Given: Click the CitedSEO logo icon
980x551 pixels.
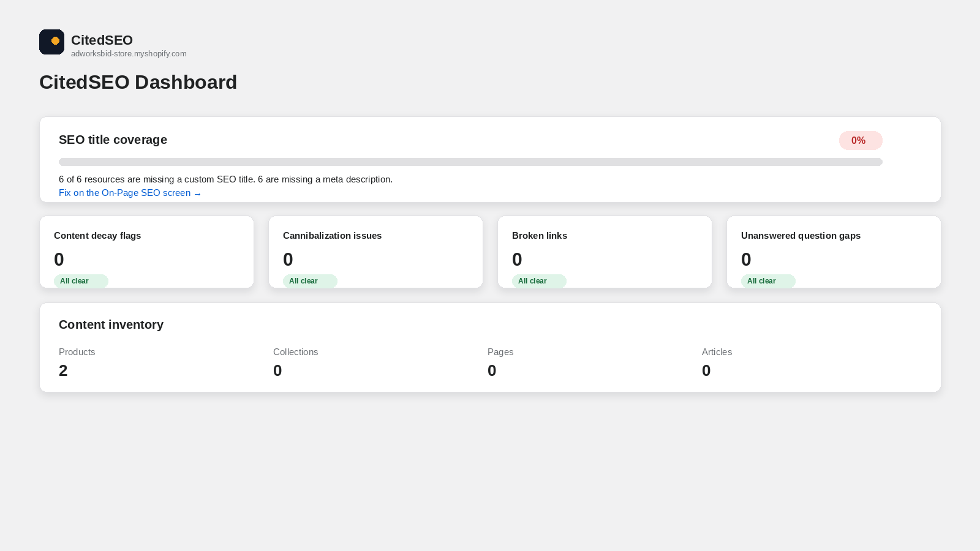Looking at the screenshot, I should 51,42.
